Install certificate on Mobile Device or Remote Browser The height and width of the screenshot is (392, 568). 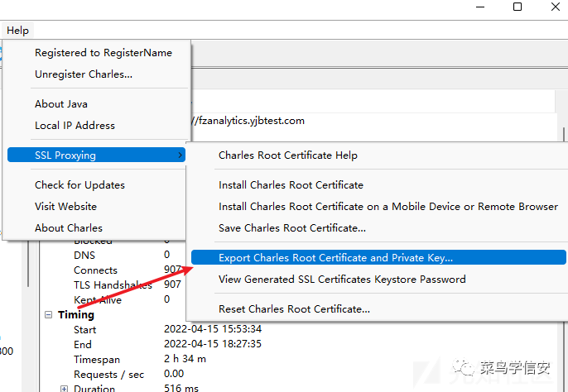pos(388,206)
